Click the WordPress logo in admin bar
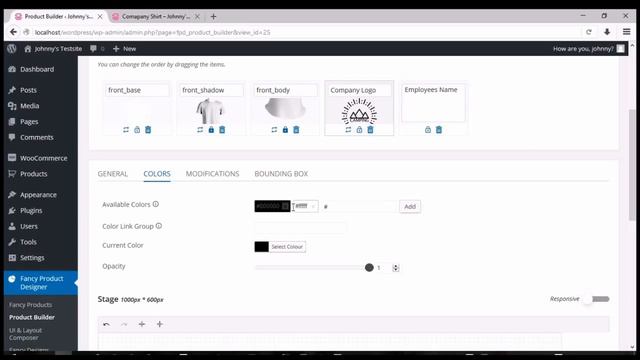The width and height of the screenshot is (640, 360). tap(11, 49)
